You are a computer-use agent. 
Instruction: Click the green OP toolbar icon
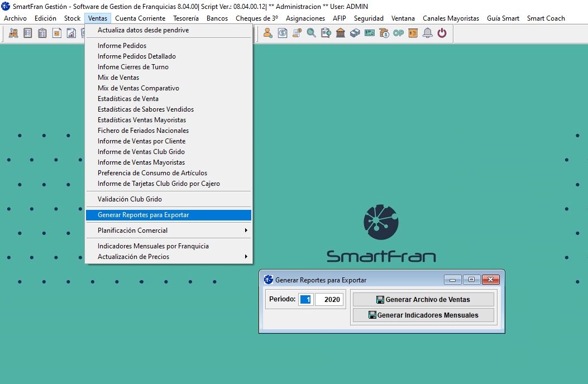(x=398, y=33)
